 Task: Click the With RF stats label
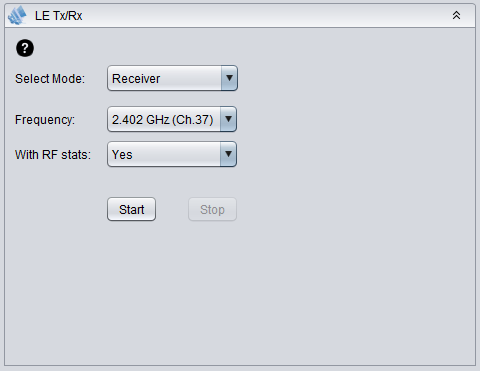tap(53, 155)
